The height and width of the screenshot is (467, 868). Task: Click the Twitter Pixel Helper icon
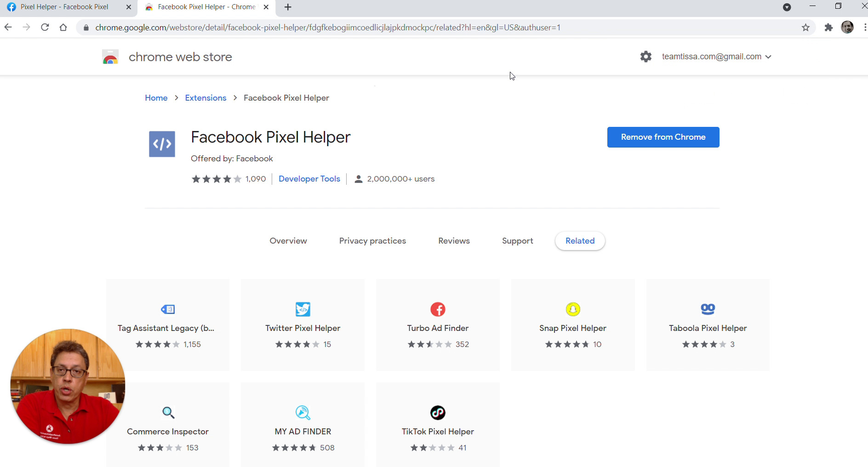click(303, 309)
